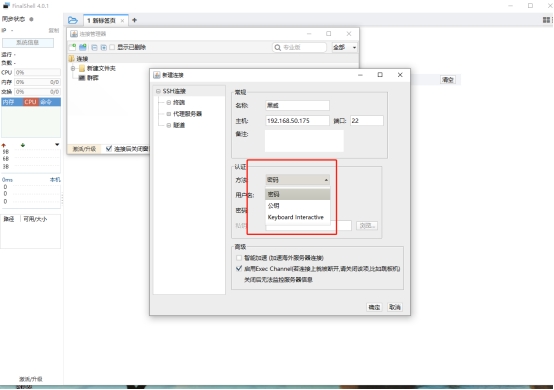Expand all tree nodes icon in connection manager
This screenshot has width=554, height=390.
104,47
